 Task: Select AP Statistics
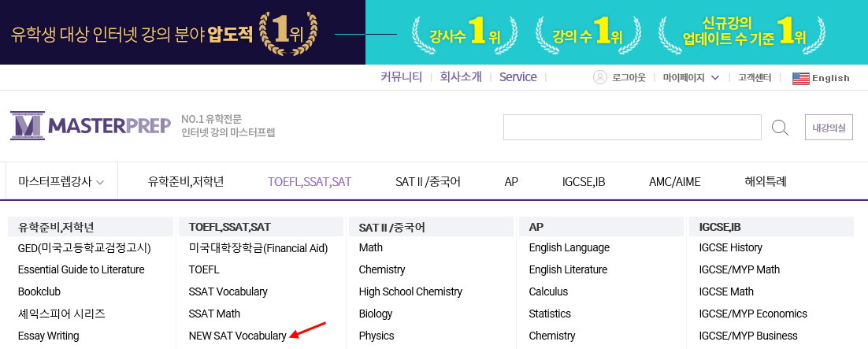pyautogui.click(x=550, y=314)
